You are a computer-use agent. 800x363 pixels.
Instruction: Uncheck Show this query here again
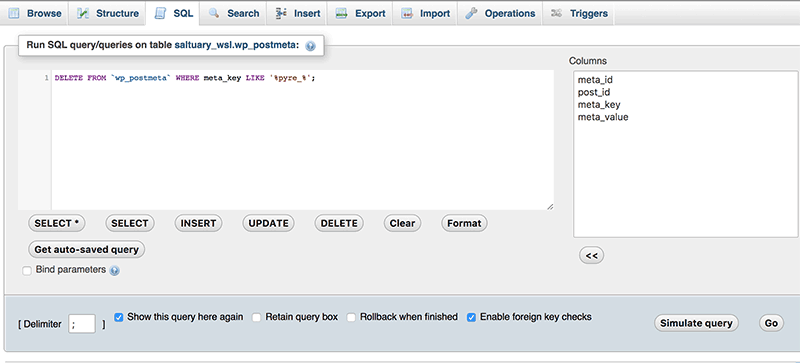click(x=119, y=317)
